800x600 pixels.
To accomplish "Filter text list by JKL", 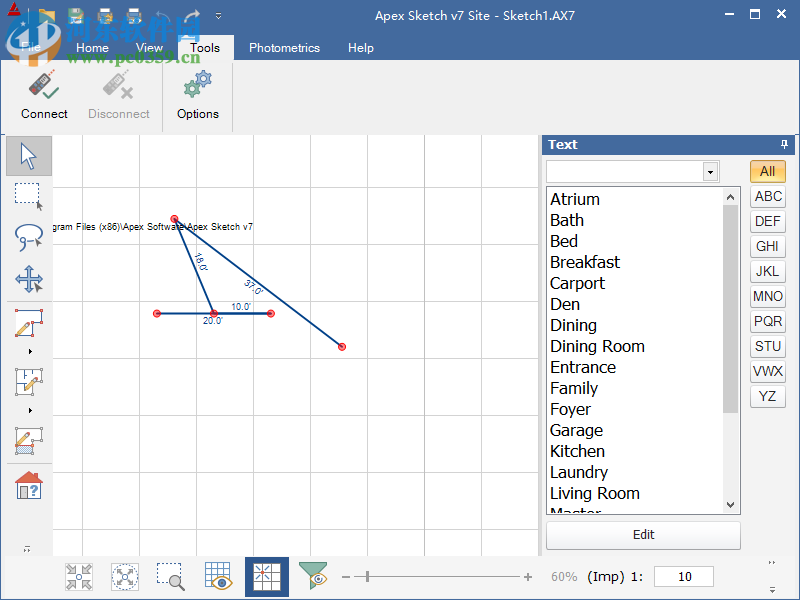I will tap(767, 271).
